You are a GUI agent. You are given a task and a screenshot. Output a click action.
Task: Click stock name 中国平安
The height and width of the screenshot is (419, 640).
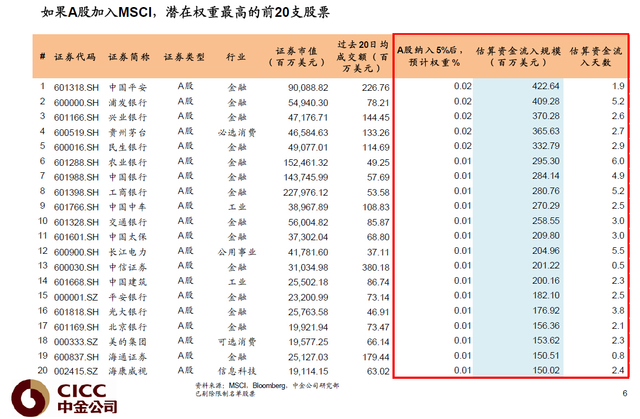point(128,88)
